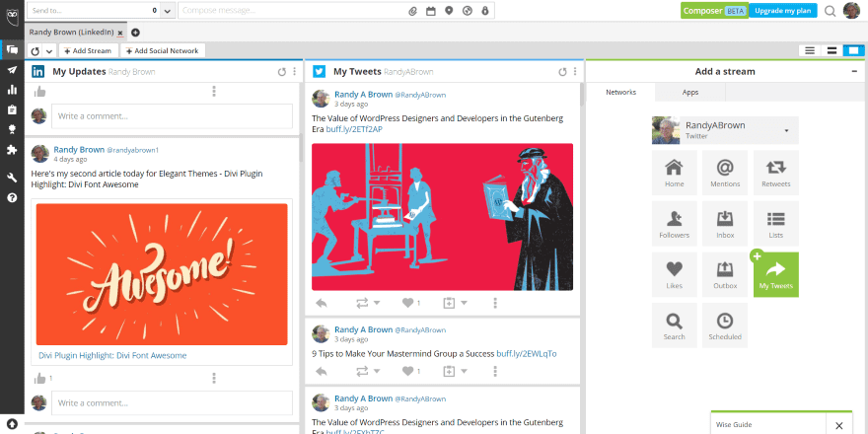Click the search magnifier in top bar

830,11
